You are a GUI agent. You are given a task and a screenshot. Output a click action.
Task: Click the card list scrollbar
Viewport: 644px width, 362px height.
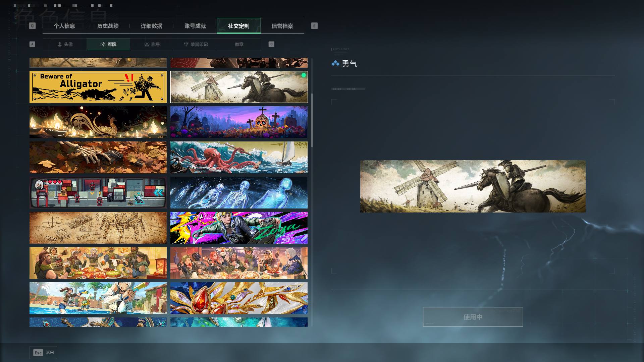[312, 120]
